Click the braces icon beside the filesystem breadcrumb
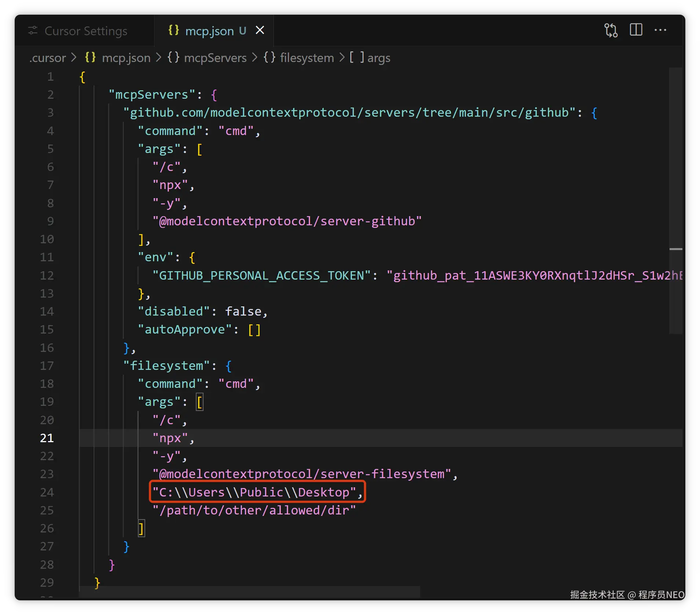This screenshot has height=615, width=700. (x=270, y=57)
